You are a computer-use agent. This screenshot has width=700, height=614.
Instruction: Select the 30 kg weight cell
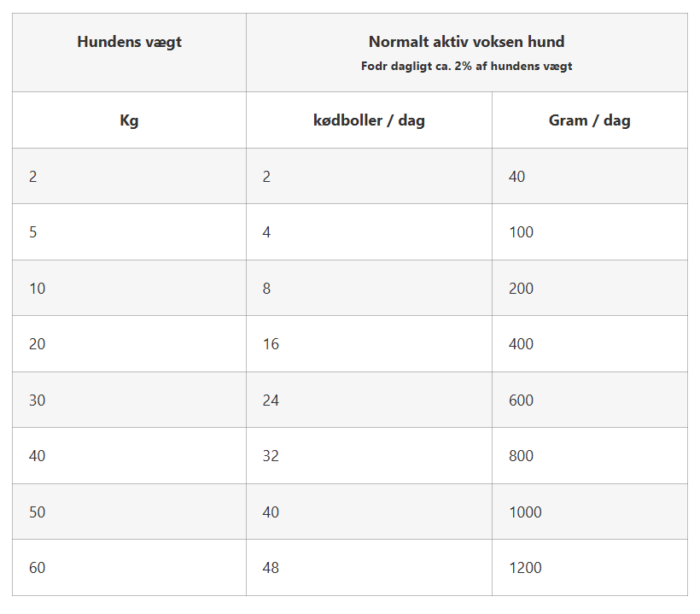pyautogui.click(x=129, y=401)
